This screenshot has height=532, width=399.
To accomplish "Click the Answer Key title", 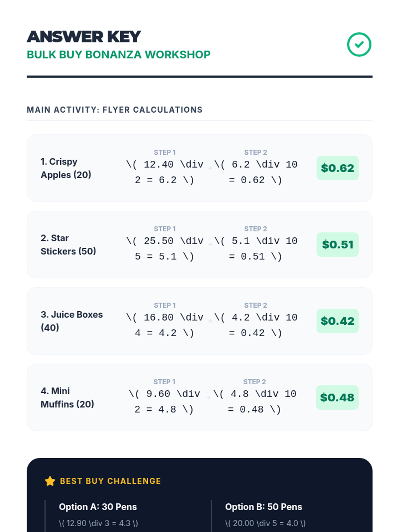I will (x=84, y=37).
